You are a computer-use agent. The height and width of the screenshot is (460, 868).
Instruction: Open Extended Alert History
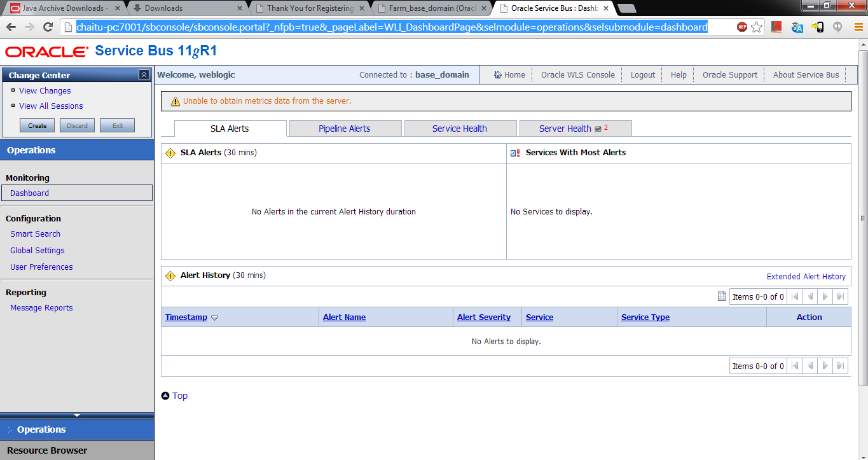[x=806, y=276]
